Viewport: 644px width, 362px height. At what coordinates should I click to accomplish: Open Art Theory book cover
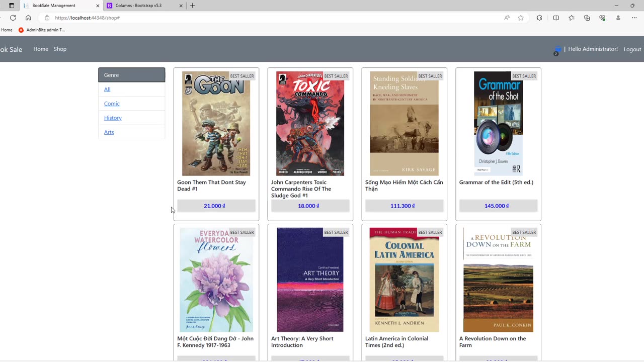(x=310, y=280)
